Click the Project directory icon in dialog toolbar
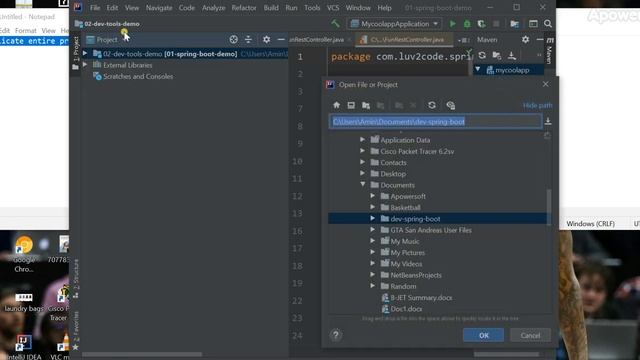640x360 pixels. (366, 105)
